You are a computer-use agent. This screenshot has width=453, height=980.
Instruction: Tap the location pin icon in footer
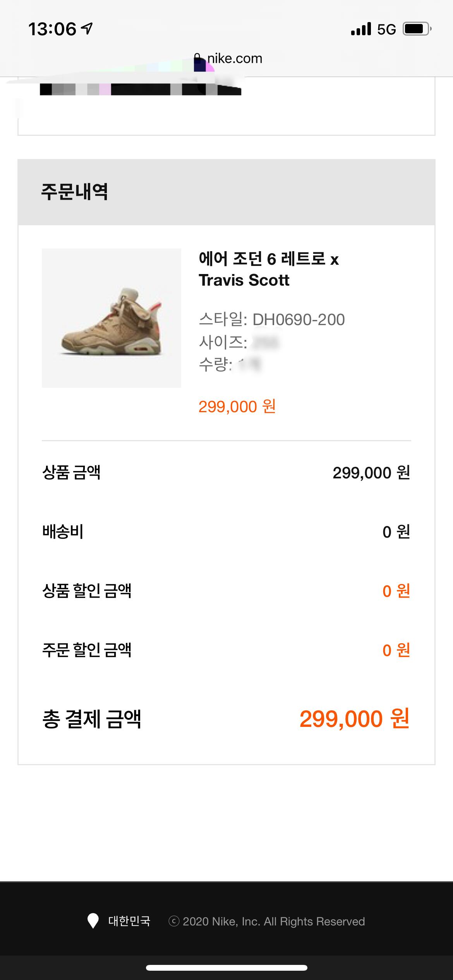coord(93,921)
